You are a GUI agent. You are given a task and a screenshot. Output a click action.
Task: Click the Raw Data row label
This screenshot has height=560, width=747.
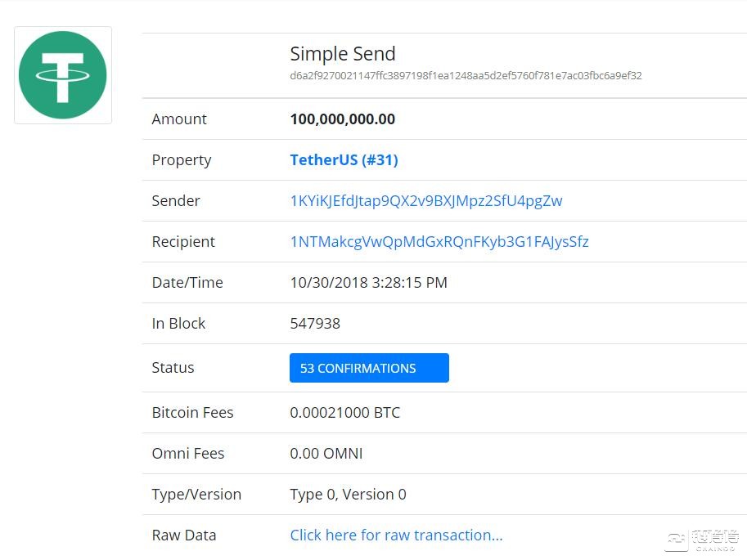[184, 535]
